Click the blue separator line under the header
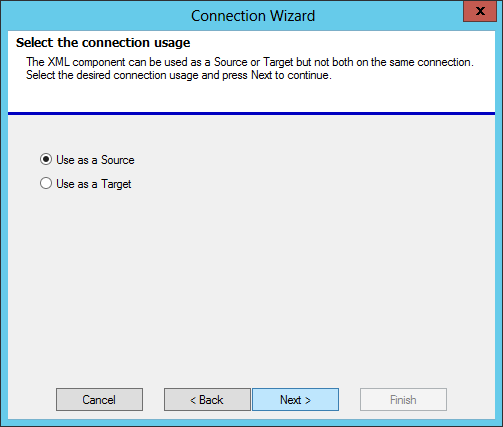503x427 pixels. [x=251, y=114]
